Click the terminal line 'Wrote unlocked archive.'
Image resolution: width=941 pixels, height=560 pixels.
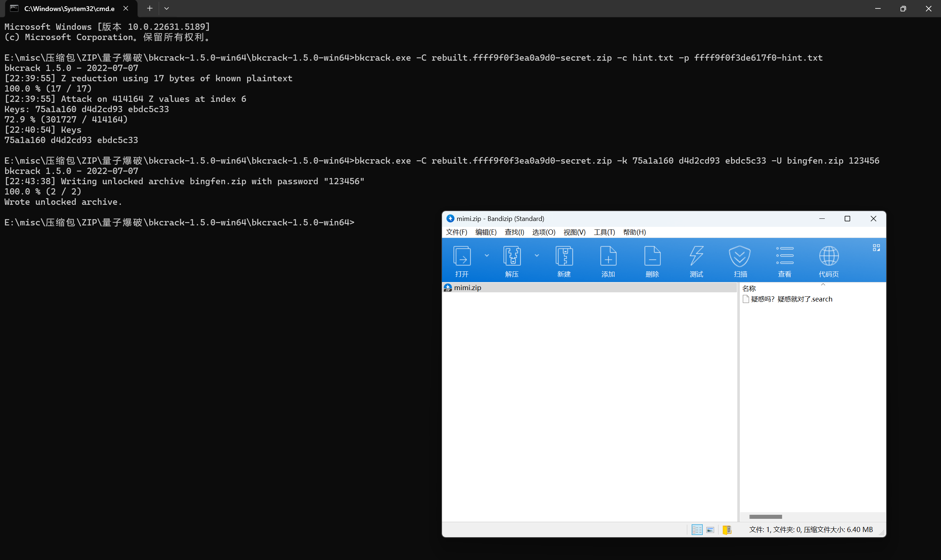[63, 202]
